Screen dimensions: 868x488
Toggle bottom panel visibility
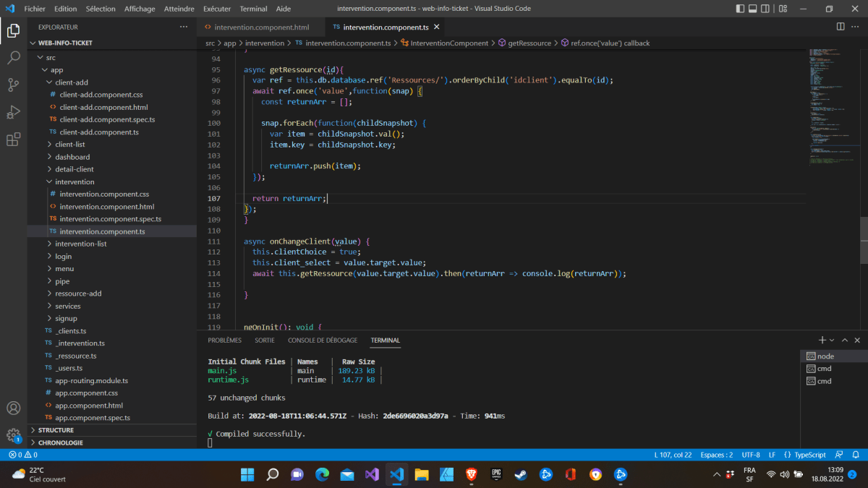(752, 9)
